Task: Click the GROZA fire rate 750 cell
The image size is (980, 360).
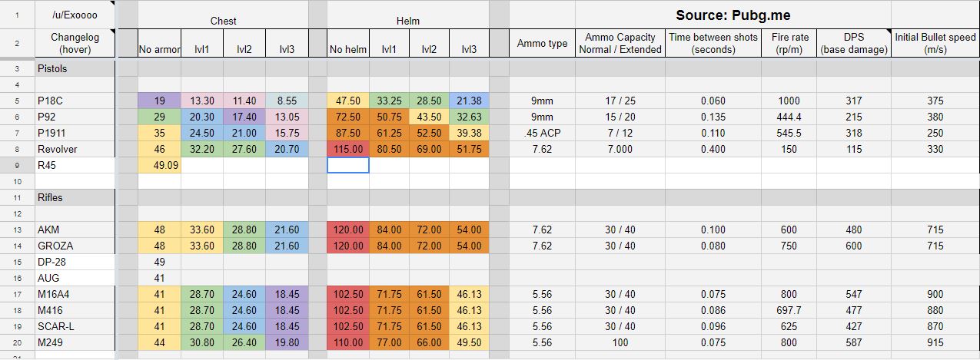Action: pyautogui.click(x=789, y=246)
